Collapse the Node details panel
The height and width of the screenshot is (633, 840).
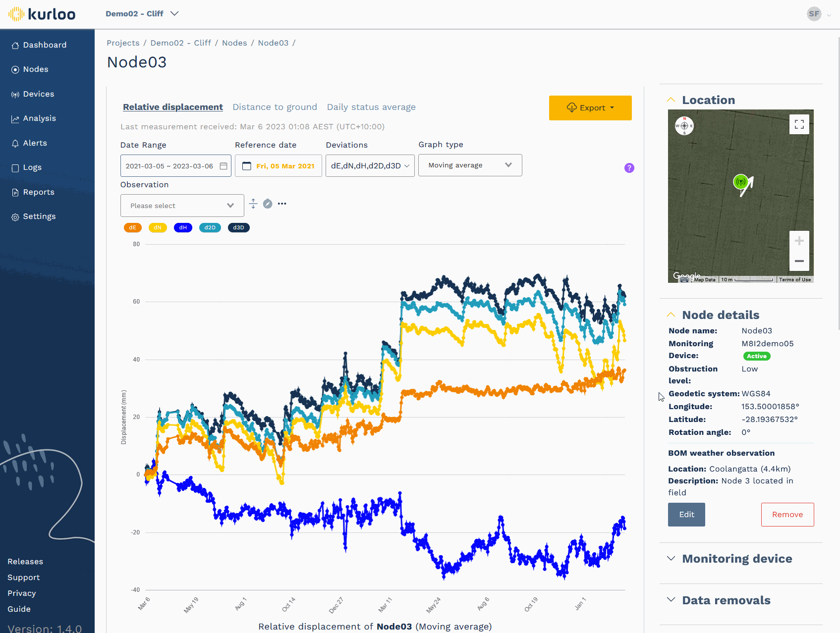[x=671, y=315]
